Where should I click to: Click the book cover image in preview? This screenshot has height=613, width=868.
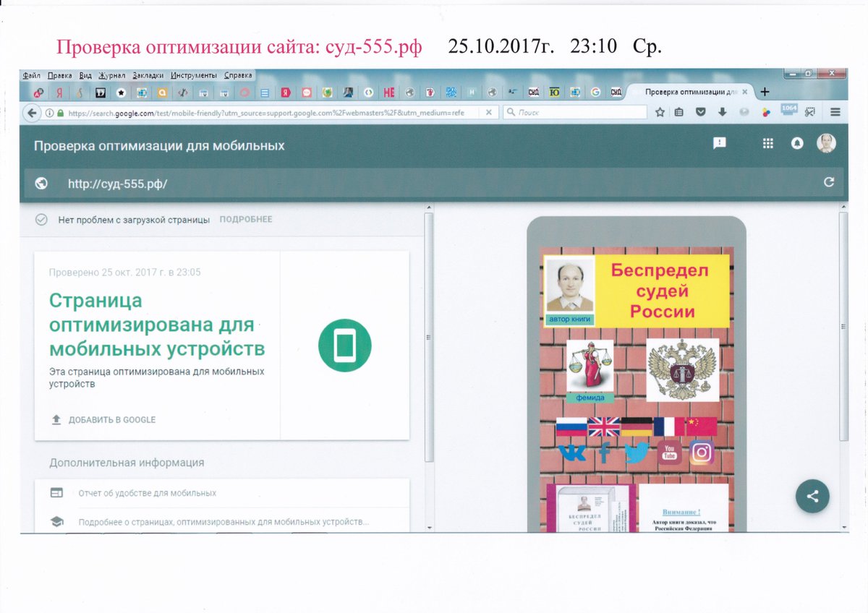click(591, 508)
